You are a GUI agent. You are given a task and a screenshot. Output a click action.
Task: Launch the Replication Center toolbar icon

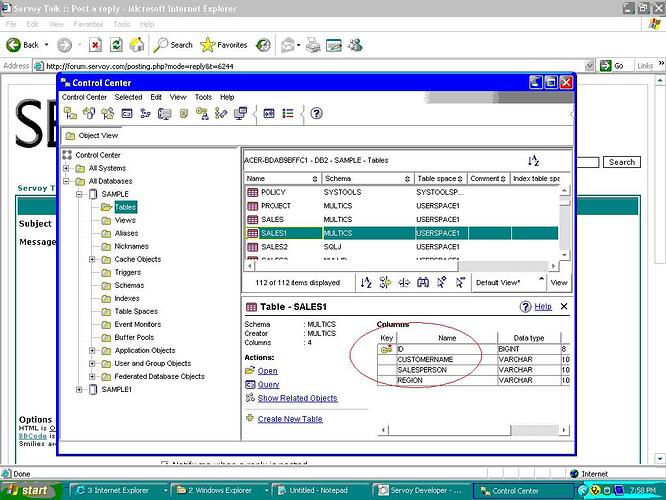click(89, 113)
